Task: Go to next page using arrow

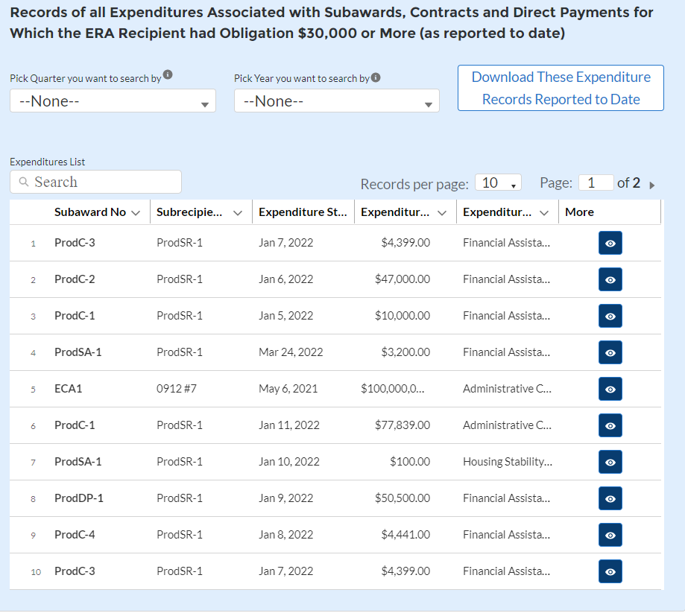Action: point(652,185)
